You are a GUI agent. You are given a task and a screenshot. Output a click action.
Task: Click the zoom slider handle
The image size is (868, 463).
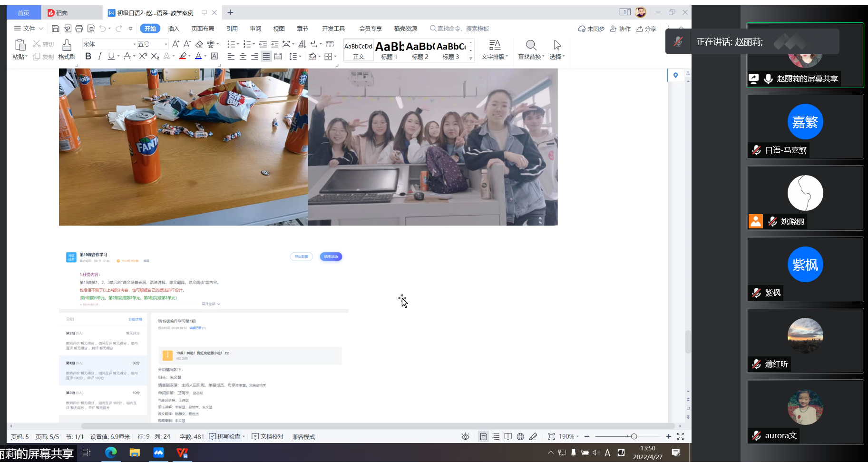pyautogui.click(x=634, y=436)
